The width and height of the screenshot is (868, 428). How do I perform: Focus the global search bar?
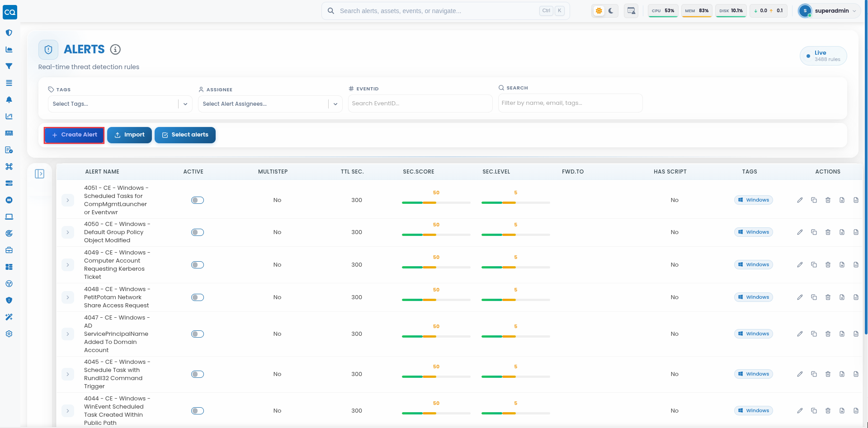[446, 11]
